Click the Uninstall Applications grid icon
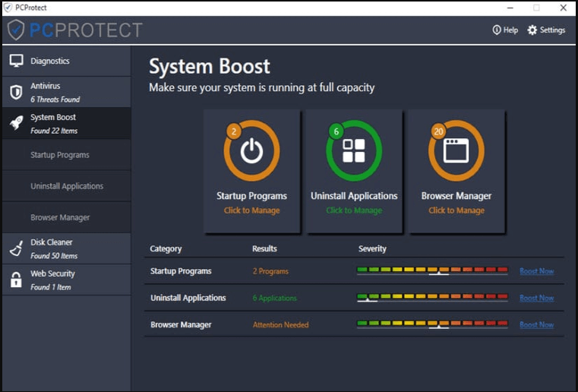Image resolution: width=578 pixels, height=392 pixels. (x=354, y=151)
